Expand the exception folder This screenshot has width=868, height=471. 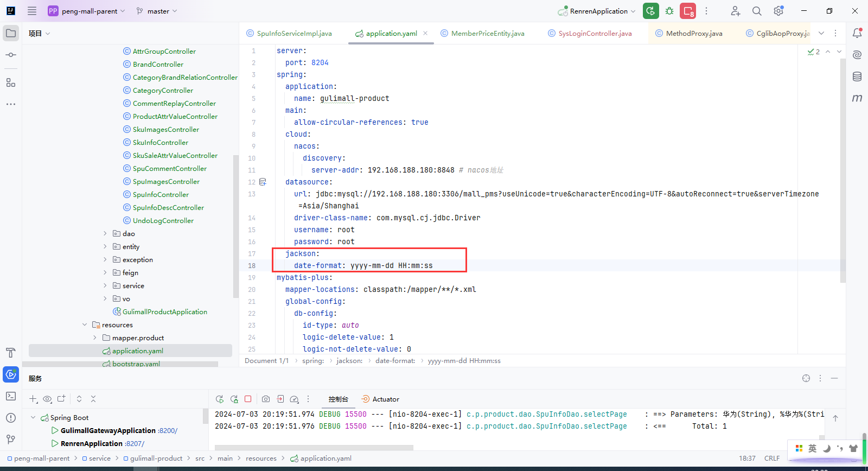click(105, 259)
